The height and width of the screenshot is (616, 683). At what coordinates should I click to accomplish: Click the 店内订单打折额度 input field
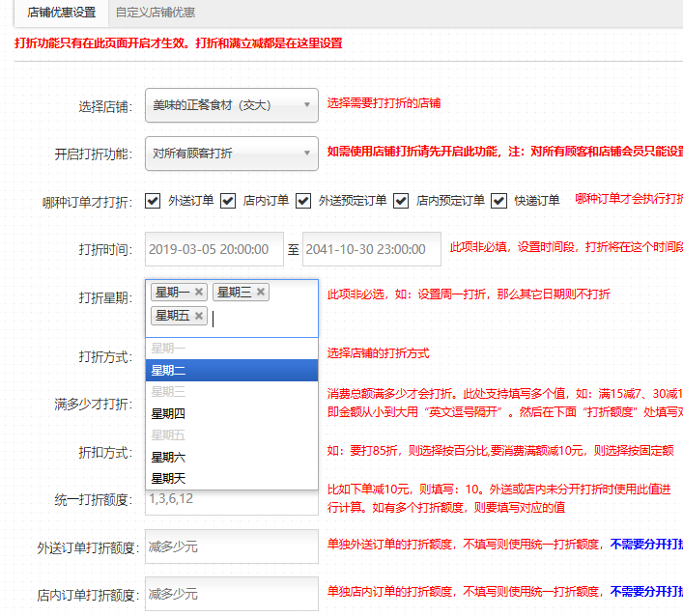(x=232, y=594)
